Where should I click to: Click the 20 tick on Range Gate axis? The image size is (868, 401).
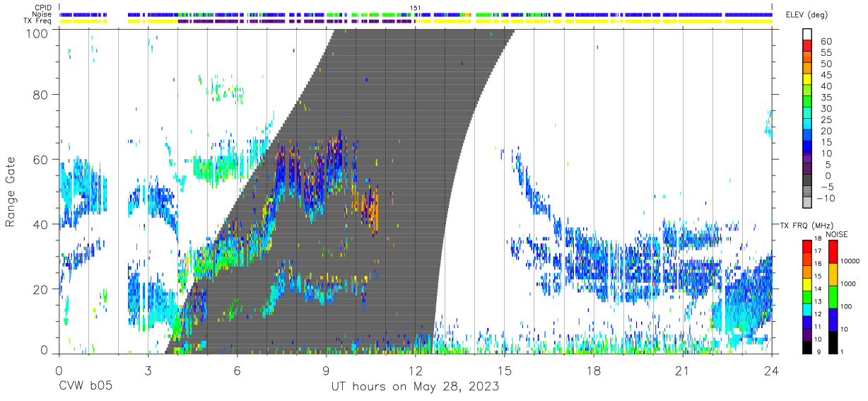point(41,289)
